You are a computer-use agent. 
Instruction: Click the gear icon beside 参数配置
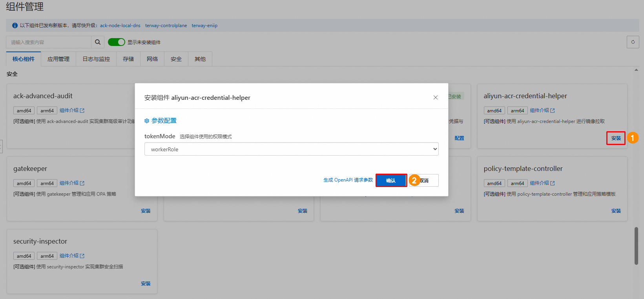click(x=147, y=121)
